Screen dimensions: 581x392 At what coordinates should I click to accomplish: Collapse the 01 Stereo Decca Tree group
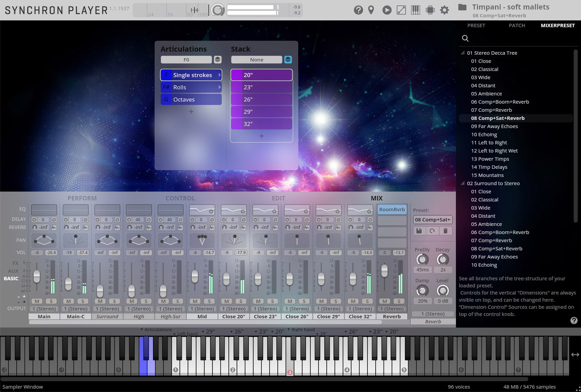462,53
